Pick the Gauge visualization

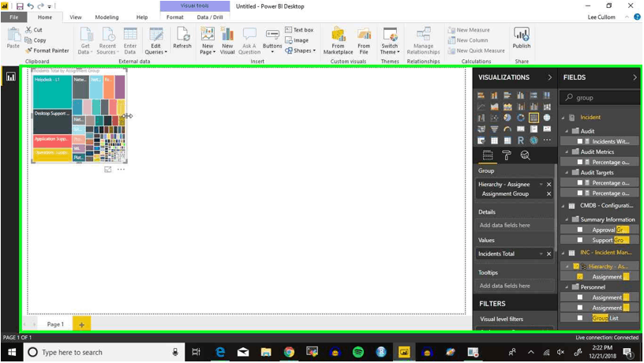click(507, 129)
